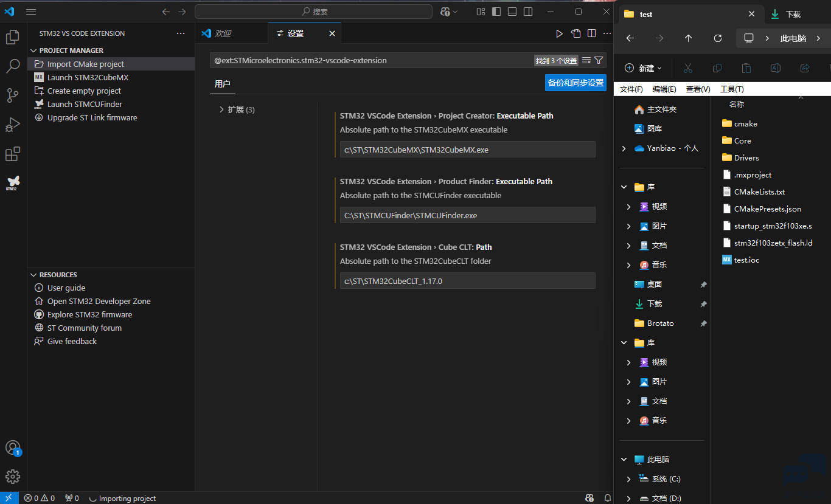Expand the Yanbiao - 个人 OneDrive node
Image resolution: width=831 pixels, height=504 pixels.
[624, 148]
